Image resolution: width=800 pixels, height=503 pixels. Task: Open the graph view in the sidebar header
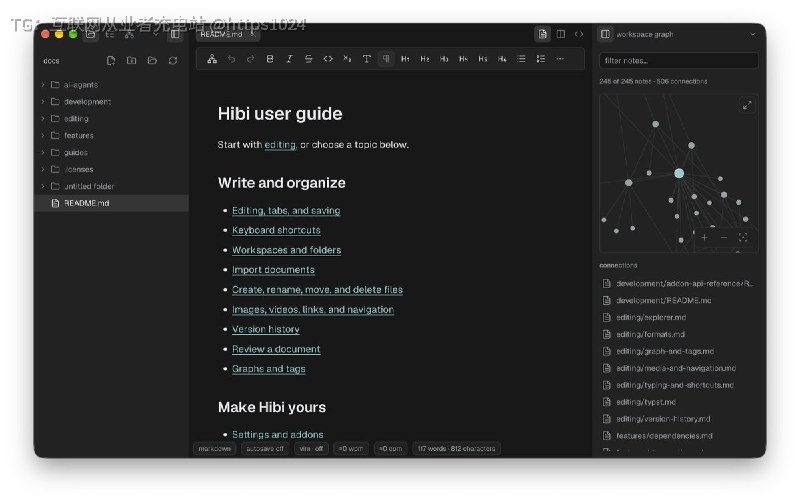click(x=129, y=34)
